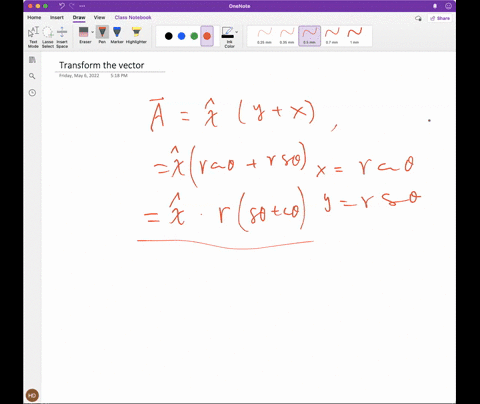Choose the orange-red ink color
Screen dimensions: 480x404
207,36
